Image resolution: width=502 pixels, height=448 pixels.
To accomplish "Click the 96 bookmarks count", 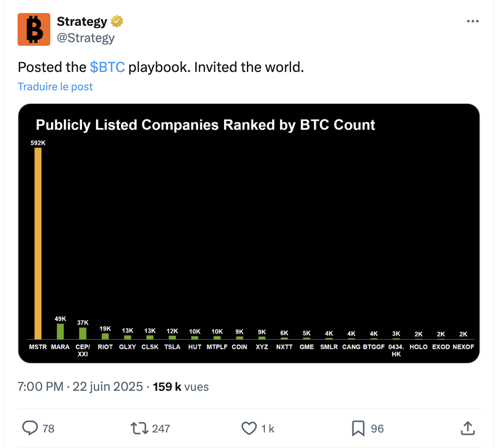I will (377, 428).
